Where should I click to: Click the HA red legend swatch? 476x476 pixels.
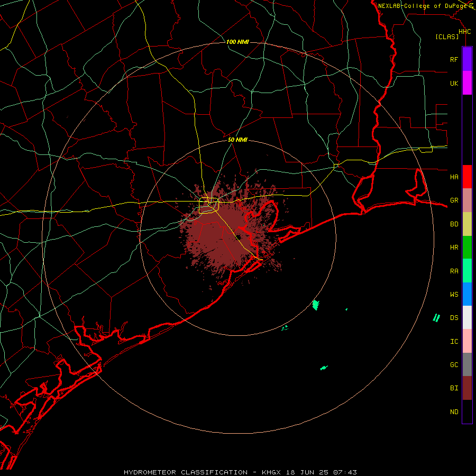click(467, 177)
